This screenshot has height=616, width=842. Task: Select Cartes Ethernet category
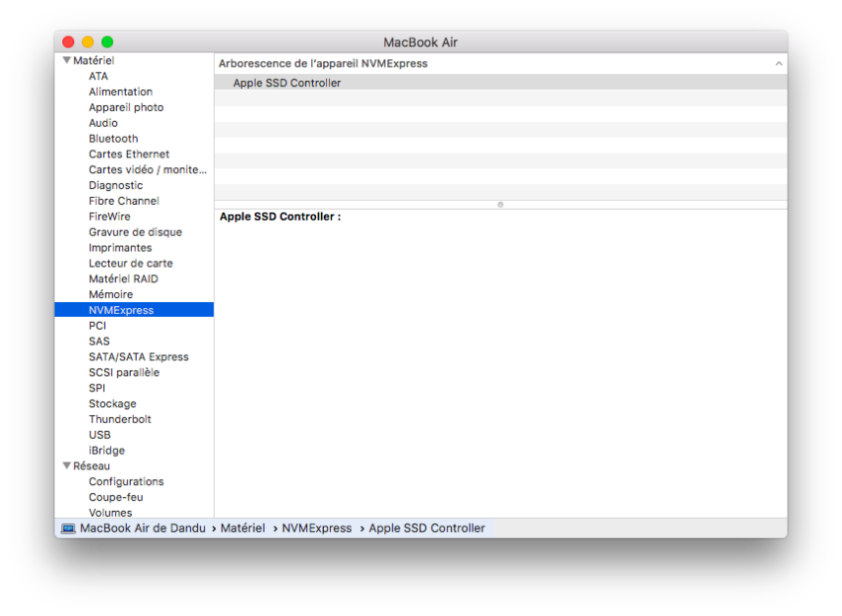pos(129,154)
